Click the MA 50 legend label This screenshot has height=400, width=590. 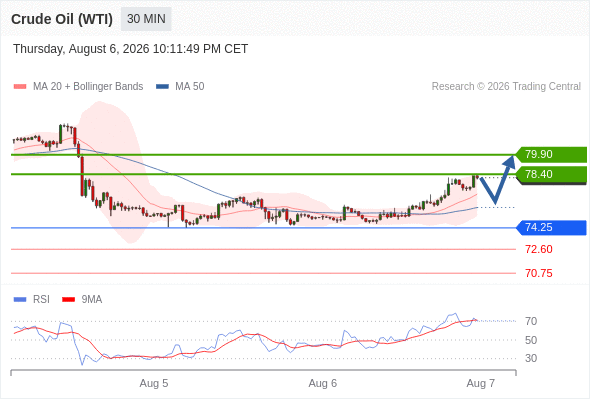[x=190, y=87]
